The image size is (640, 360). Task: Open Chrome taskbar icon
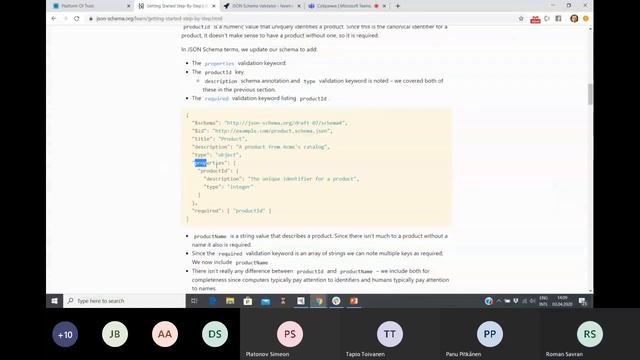coord(318,301)
